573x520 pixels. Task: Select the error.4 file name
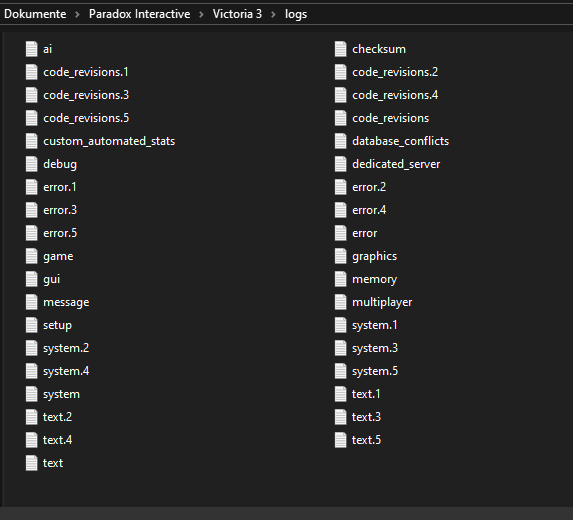pos(369,210)
